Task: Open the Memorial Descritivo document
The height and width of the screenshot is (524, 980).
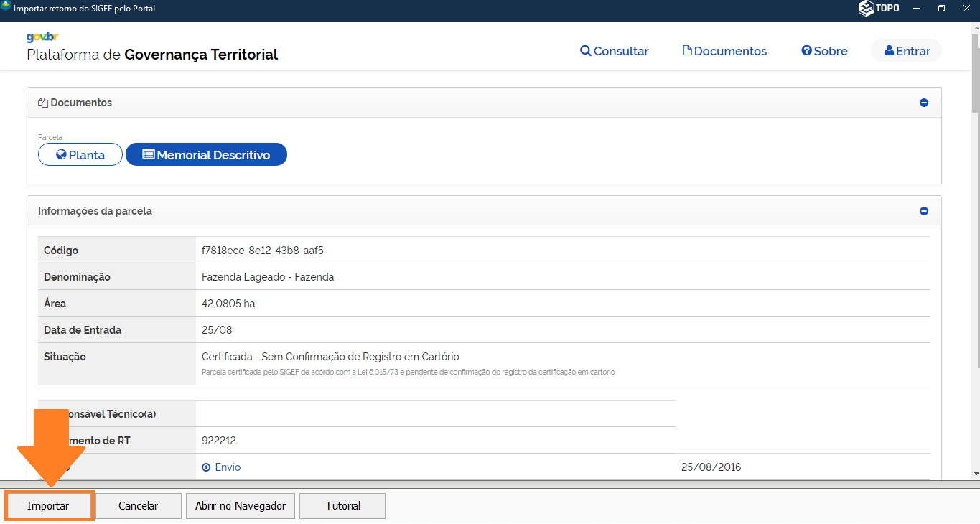Action: 206,155
